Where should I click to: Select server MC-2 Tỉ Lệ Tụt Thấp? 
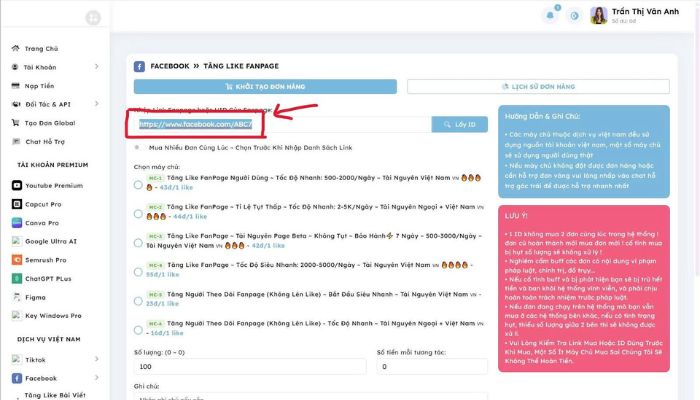click(x=138, y=214)
